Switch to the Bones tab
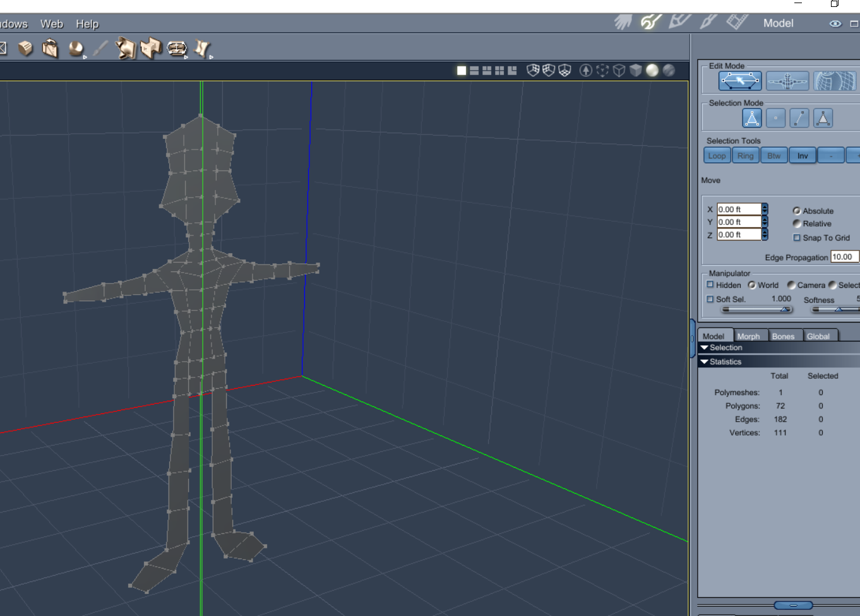Viewport: 860px width, 616px height. [784, 336]
